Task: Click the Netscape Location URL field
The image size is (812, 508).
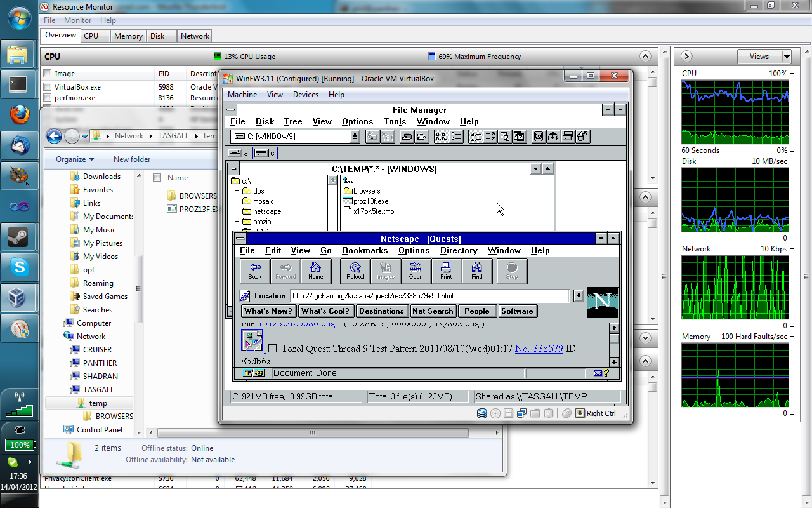Action: pyautogui.click(x=429, y=296)
